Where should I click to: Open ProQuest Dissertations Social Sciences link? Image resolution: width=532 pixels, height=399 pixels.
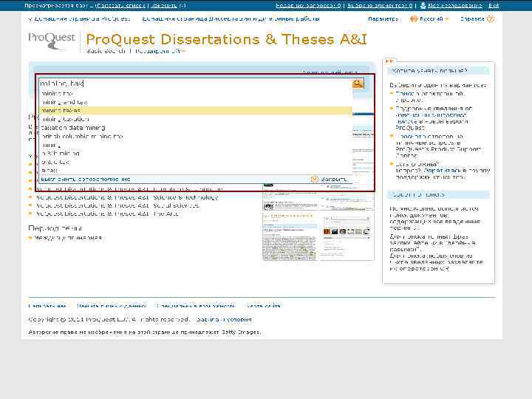point(117,205)
